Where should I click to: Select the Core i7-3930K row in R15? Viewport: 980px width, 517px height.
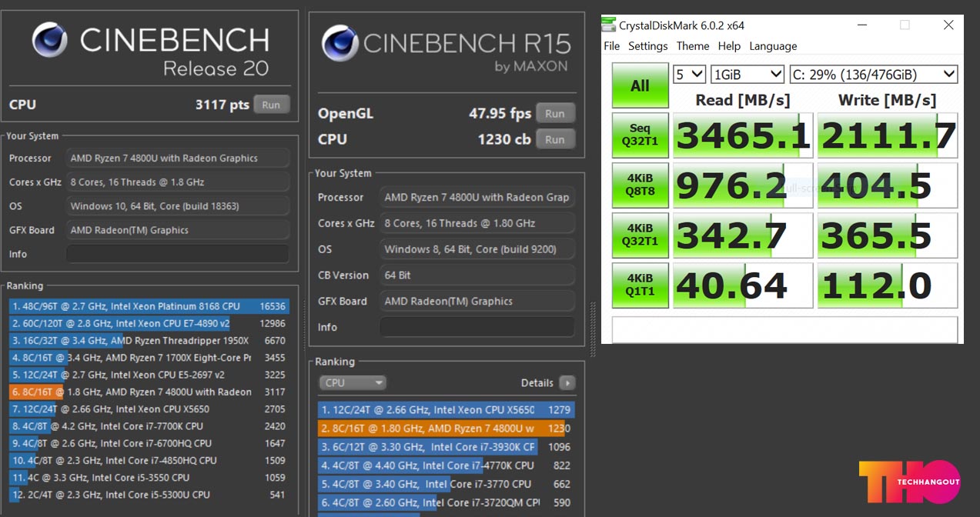coord(447,447)
